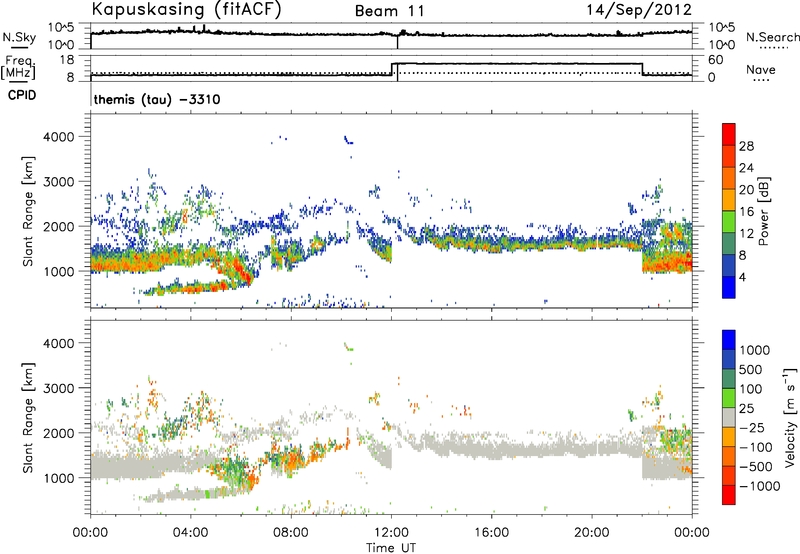800x554 pixels.
Task: Click the 'Freq. [MHz]' axis label
Action: 19,67
